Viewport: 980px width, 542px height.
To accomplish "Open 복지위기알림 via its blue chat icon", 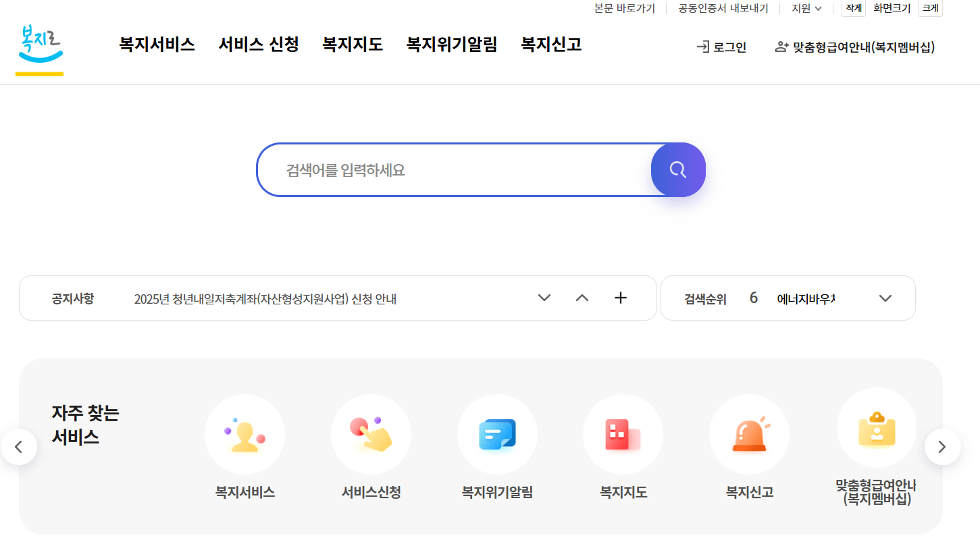I will point(497,434).
